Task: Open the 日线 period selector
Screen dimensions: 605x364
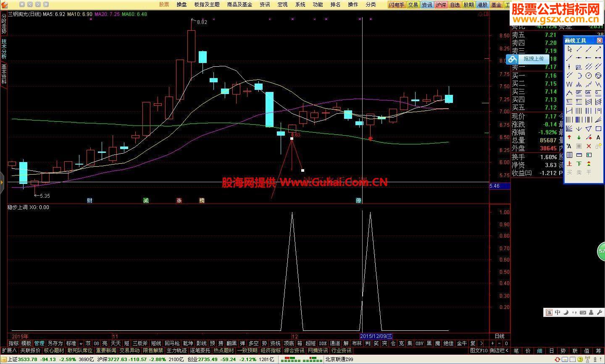Action: pyautogui.click(x=500, y=336)
